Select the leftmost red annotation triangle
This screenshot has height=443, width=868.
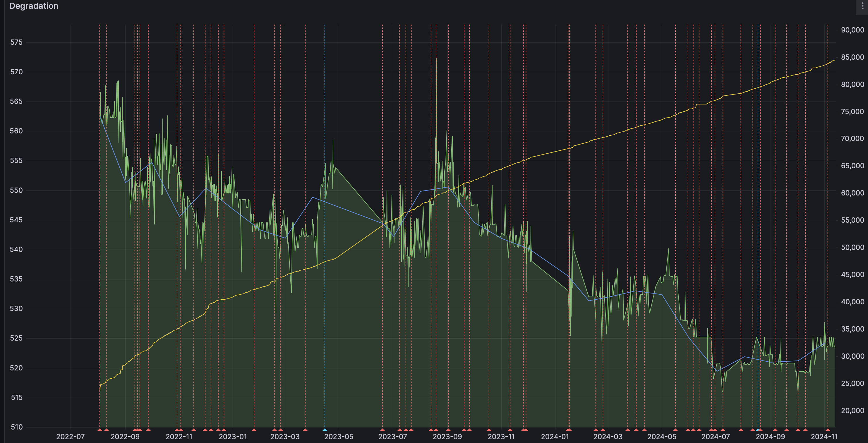[x=100, y=430]
